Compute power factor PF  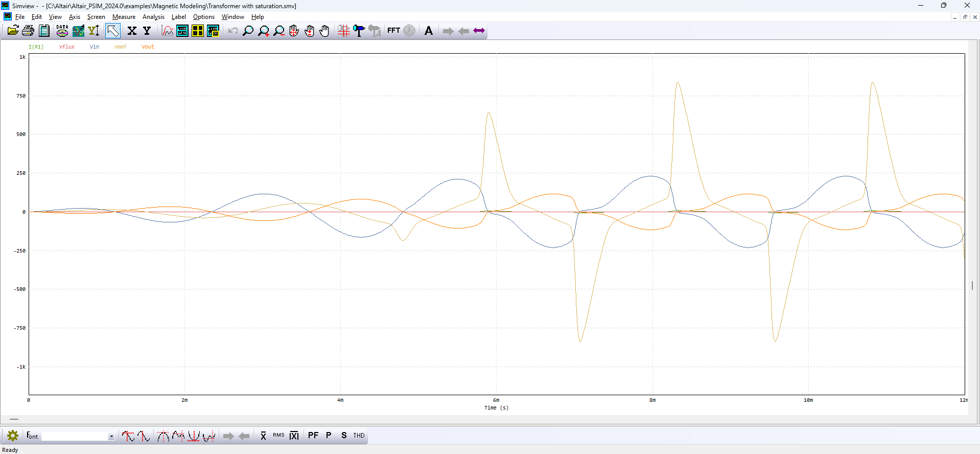[x=313, y=436]
